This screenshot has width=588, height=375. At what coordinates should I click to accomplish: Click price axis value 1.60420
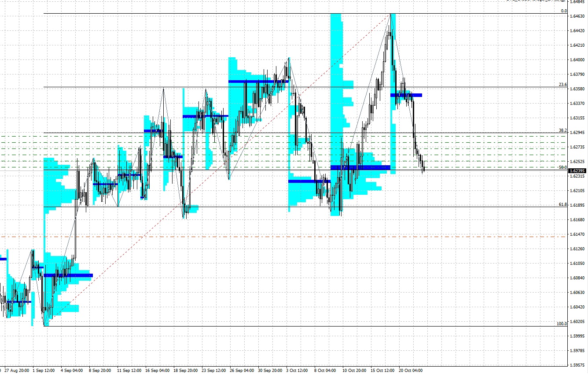(577, 307)
